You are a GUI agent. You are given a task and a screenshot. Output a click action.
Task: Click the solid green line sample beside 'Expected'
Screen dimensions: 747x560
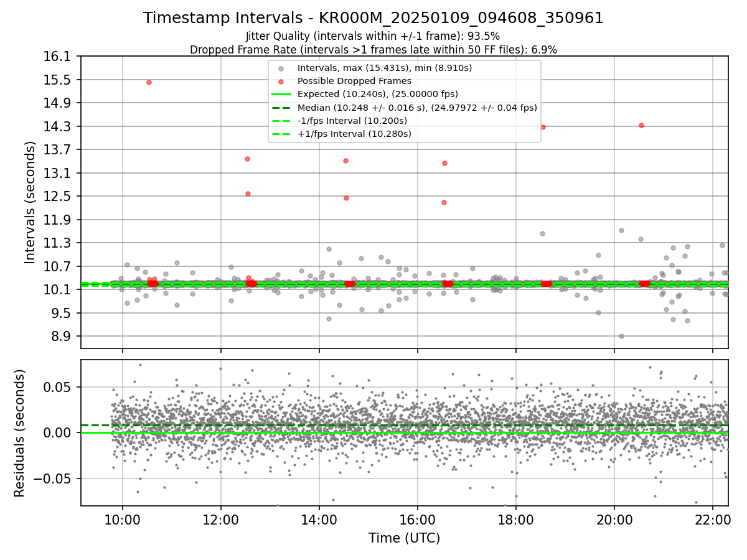(282, 95)
